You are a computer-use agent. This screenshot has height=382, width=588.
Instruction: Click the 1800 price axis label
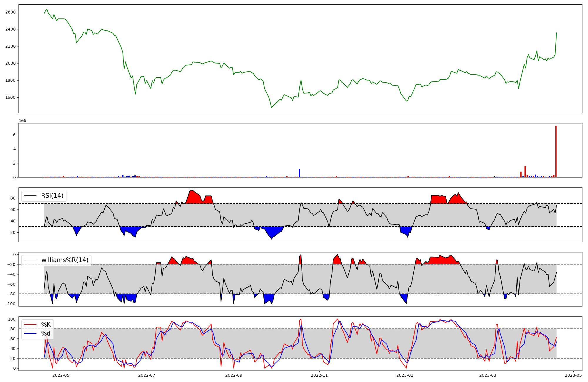pos(10,80)
